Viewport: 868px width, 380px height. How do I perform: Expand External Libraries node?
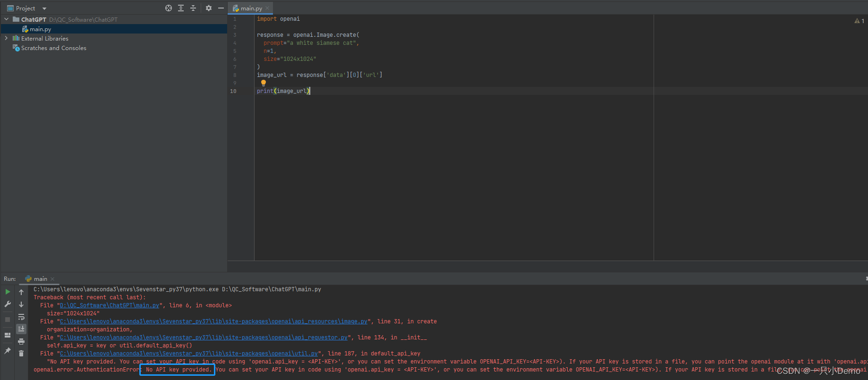tap(6, 38)
